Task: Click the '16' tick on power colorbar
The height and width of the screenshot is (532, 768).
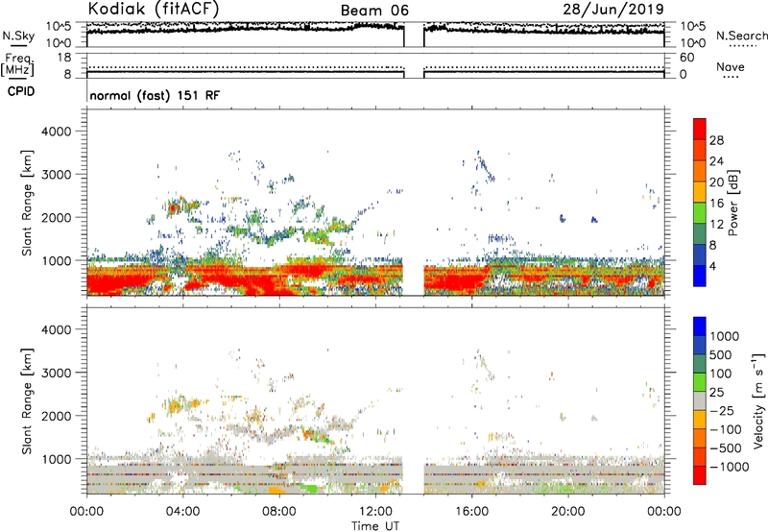Action: coord(716,204)
